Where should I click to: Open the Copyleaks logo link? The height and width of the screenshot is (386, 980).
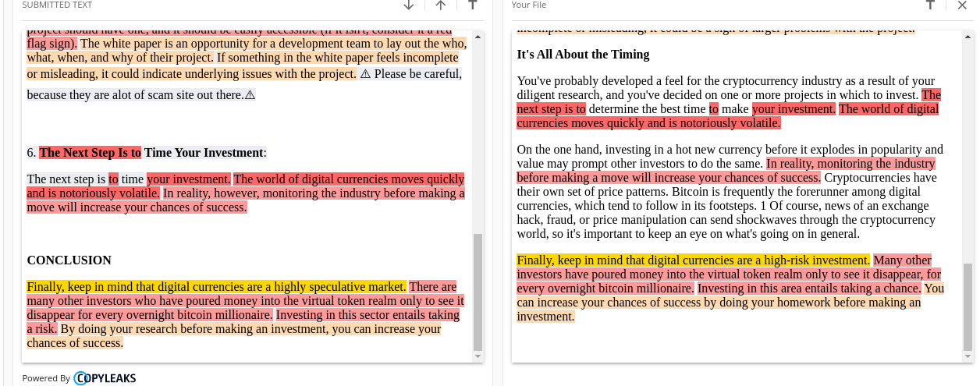point(105,378)
